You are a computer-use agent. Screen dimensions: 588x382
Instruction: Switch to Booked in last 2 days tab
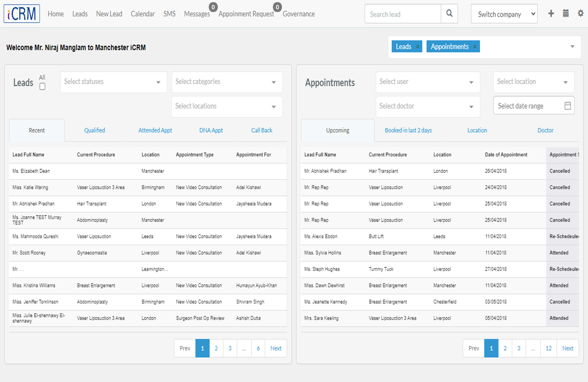[x=408, y=130]
